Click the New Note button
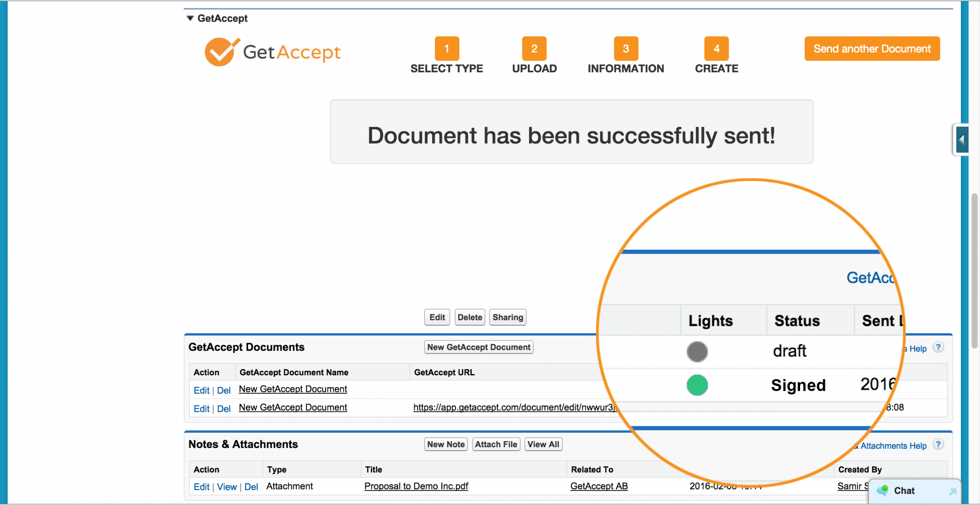Viewport: 980px width, 505px height. click(446, 444)
